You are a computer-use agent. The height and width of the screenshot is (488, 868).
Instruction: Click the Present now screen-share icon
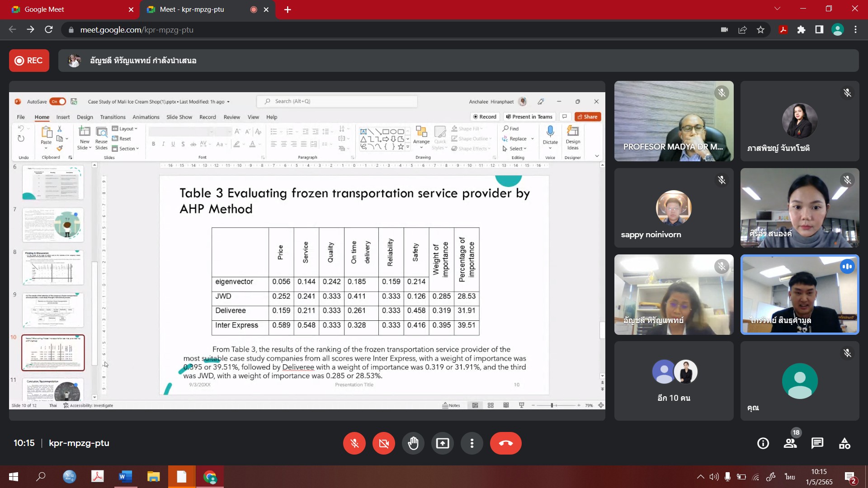coord(442,443)
